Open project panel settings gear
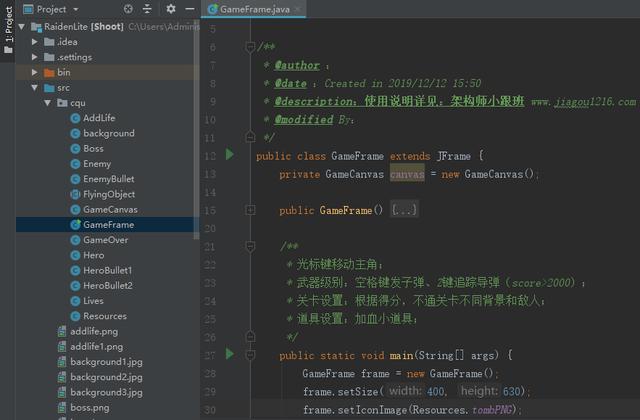This screenshot has height=420, width=640. 171,9
